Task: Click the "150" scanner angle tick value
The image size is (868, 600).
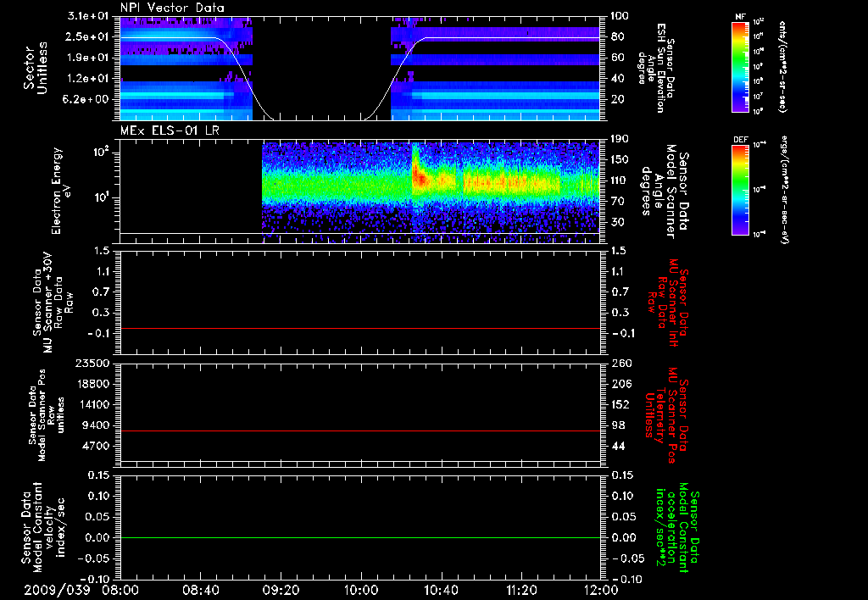Action: (620, 160)
